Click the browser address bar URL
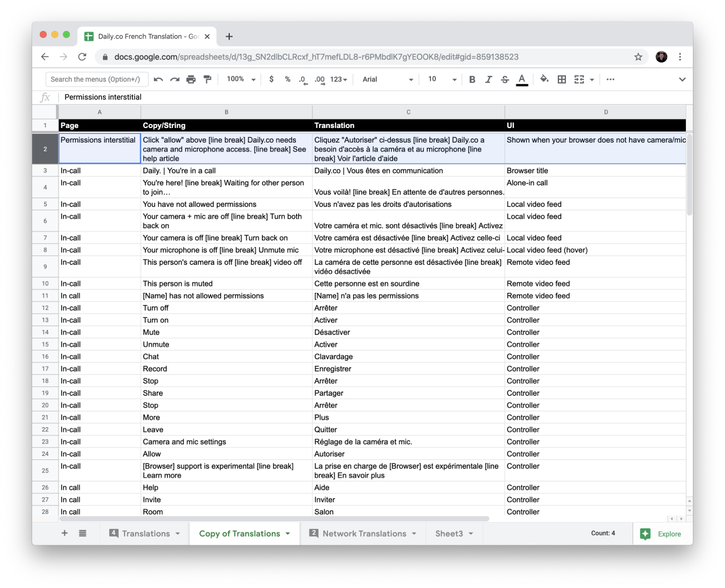The height and width of the screenshot is (588, 725). pyautogui.click(x=316, y=57)
